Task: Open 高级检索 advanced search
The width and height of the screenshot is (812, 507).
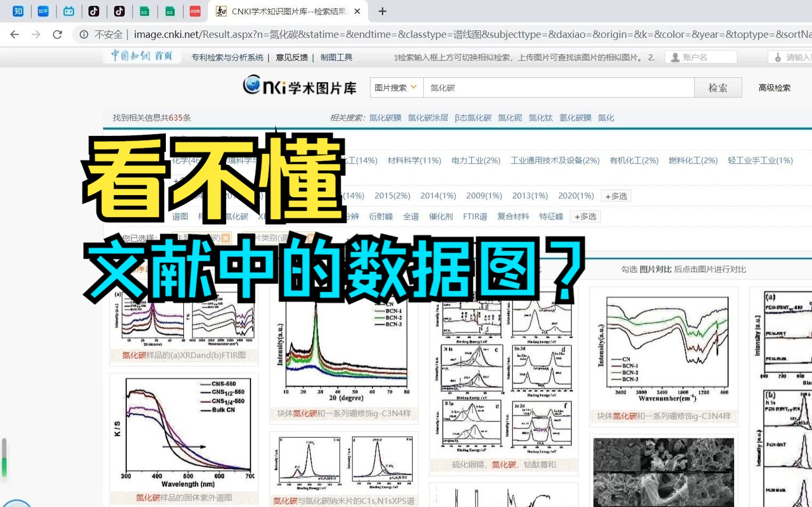Action: (775, 88)
